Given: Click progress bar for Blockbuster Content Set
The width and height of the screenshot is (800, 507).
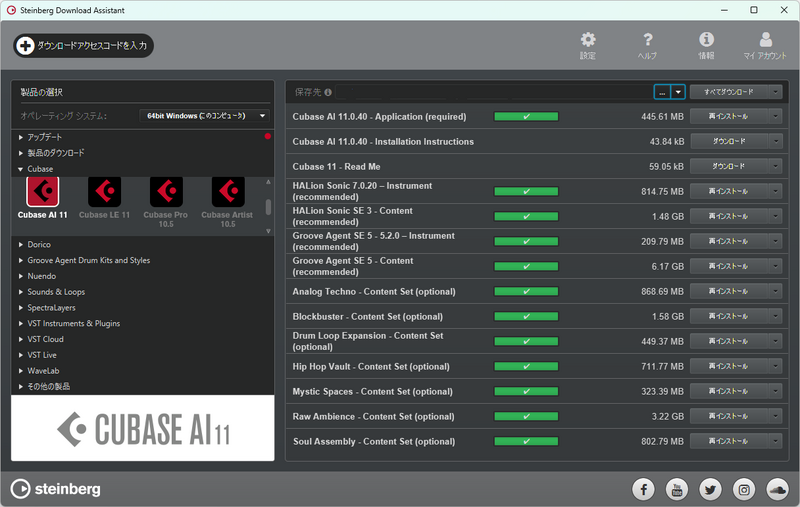Looking at the screenshot, I should pyautogui.click(x=526, y=317).
